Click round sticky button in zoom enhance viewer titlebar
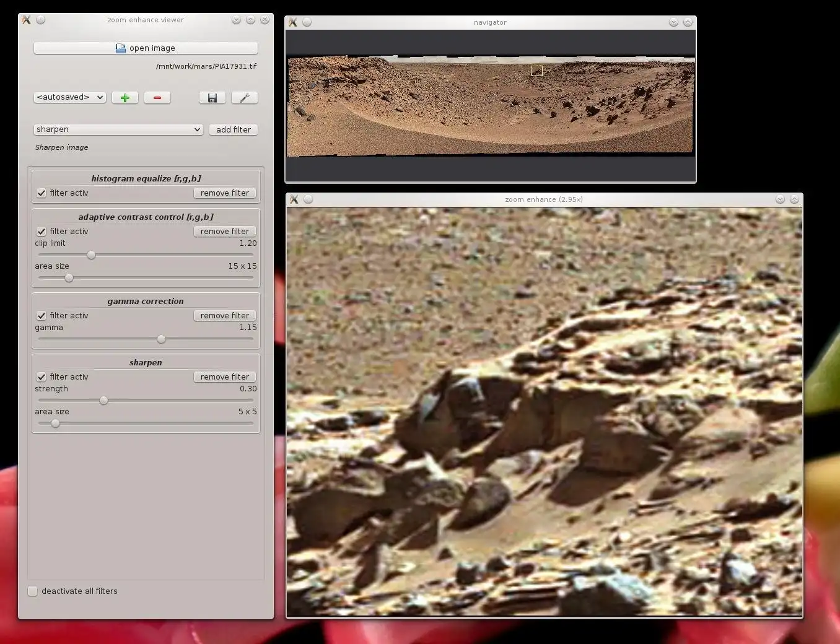 tap(40, 20)
